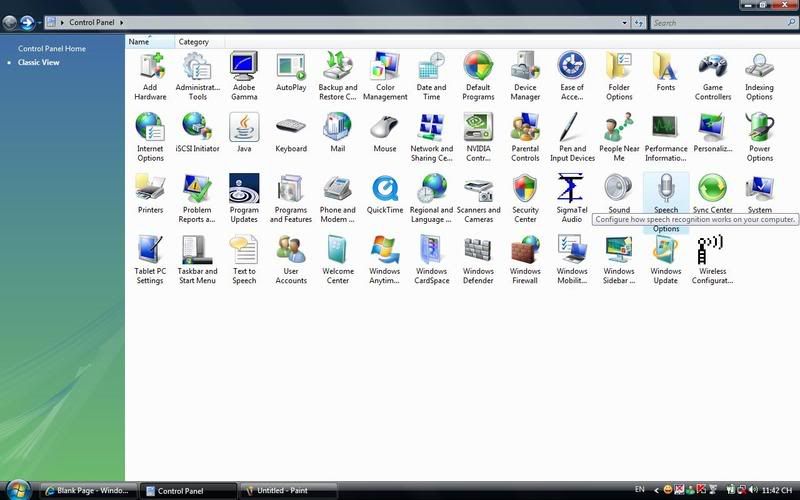Sort items by Name column header
This screenshot has width=800, height=500.
(x=150, y=41)
